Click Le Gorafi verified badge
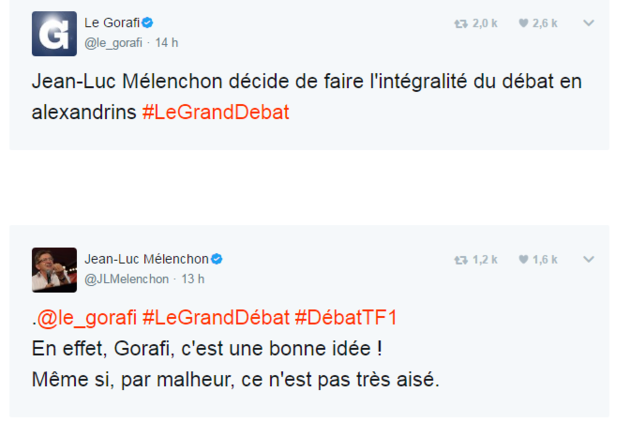The width and height of the screenshot is (630, 437). pos(147,23)
